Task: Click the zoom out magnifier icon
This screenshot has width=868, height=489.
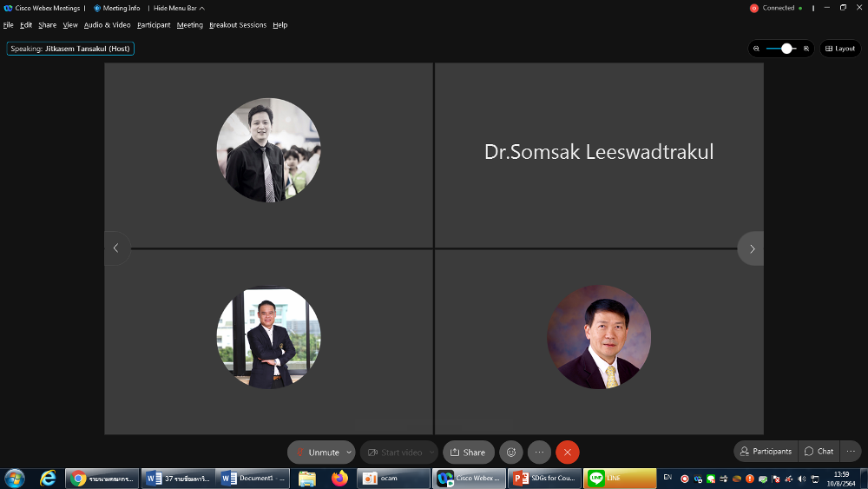Action: [x=757, y=49]
